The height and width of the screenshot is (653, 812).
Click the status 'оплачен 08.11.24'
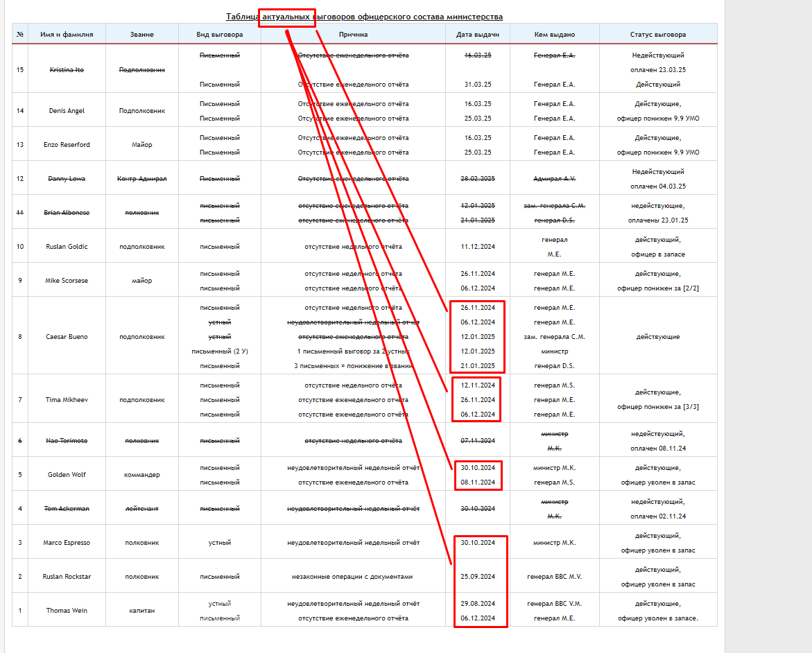(x=658, y=449)
